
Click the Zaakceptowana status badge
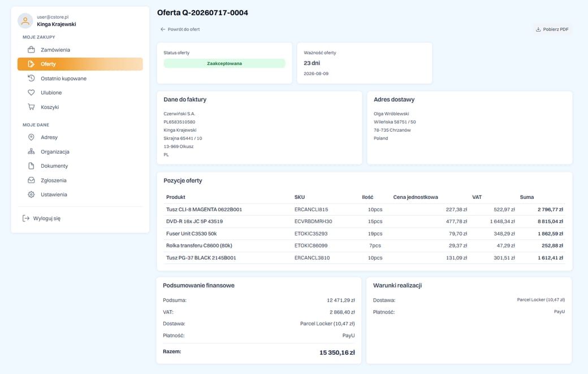click(224, 63)
